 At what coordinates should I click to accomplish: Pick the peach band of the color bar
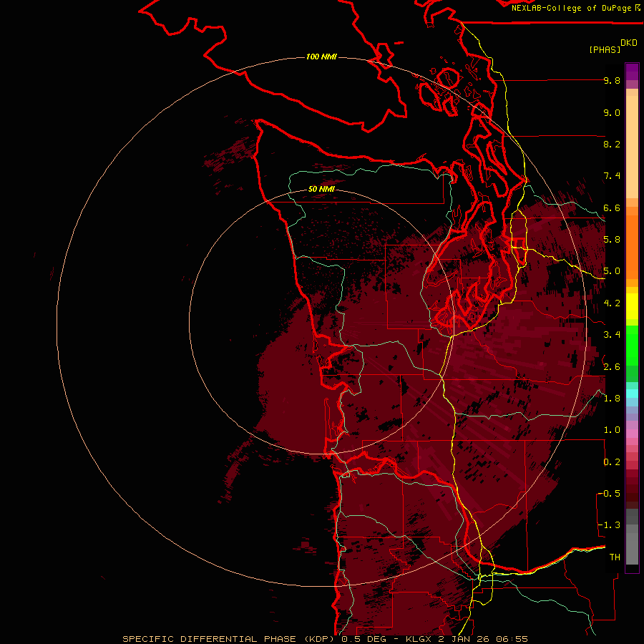(632, 148)
